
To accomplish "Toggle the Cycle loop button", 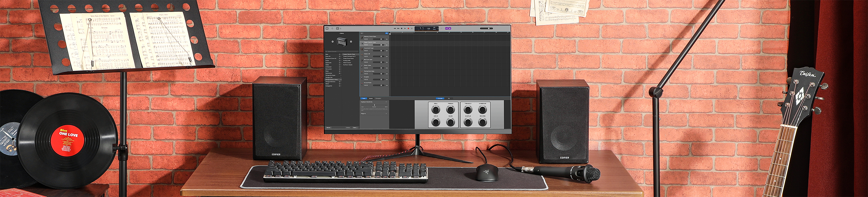I will click(412, 28).
